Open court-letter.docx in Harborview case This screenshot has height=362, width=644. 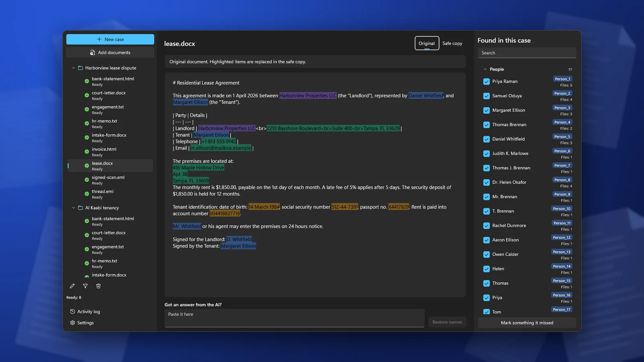click(x=110, y=95)
